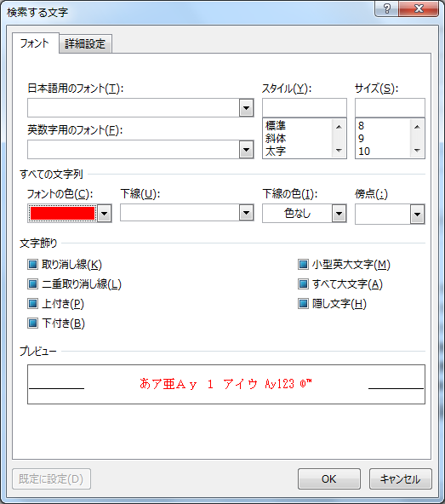
Task: Toggle the 隠し文字 checkbox
Action: point(303,304)
